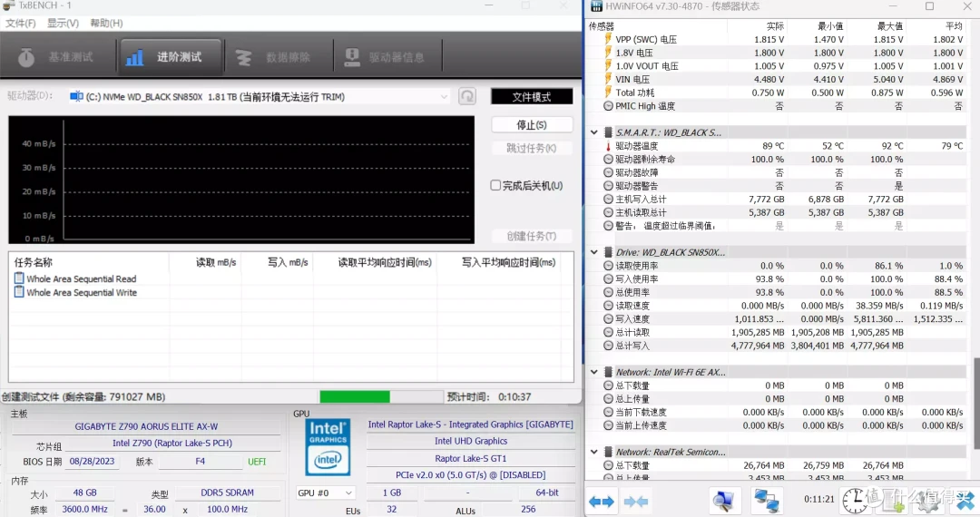This screenshot has height=517, width=980.
Task: Click the 警告: 温度超过临界阈值 row label
Action: coord(665,226)
